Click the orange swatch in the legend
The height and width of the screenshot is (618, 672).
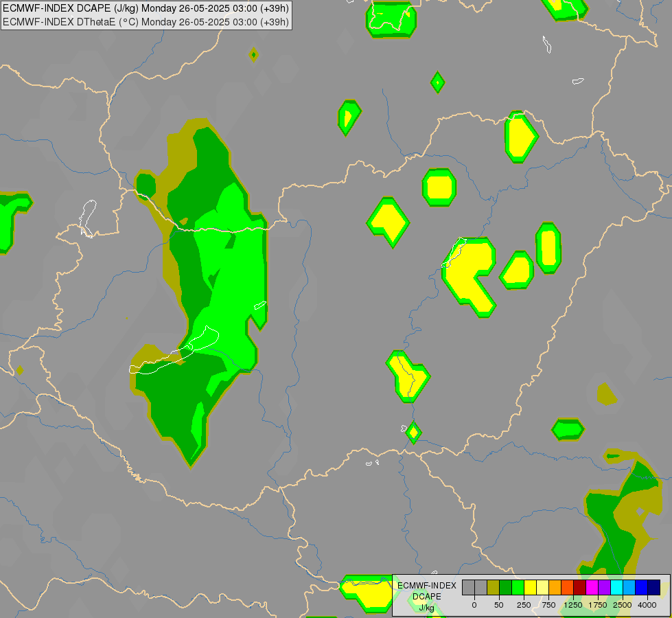point(555,587)
